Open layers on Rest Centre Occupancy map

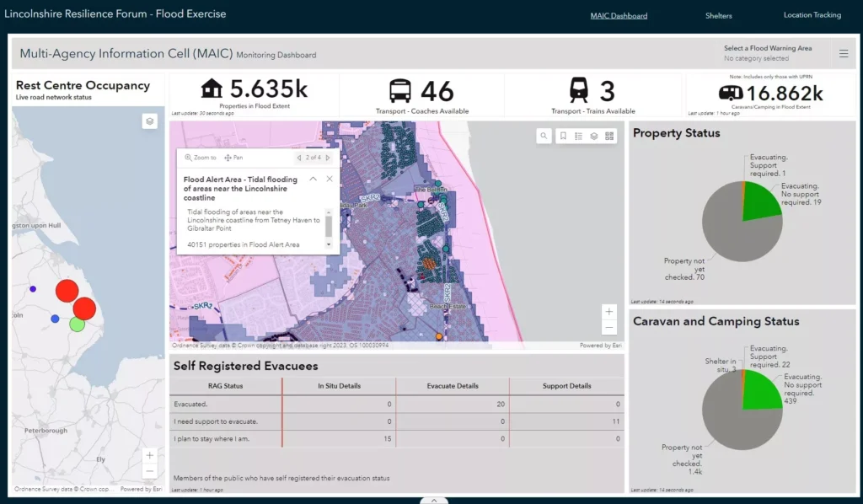[149, 121]
